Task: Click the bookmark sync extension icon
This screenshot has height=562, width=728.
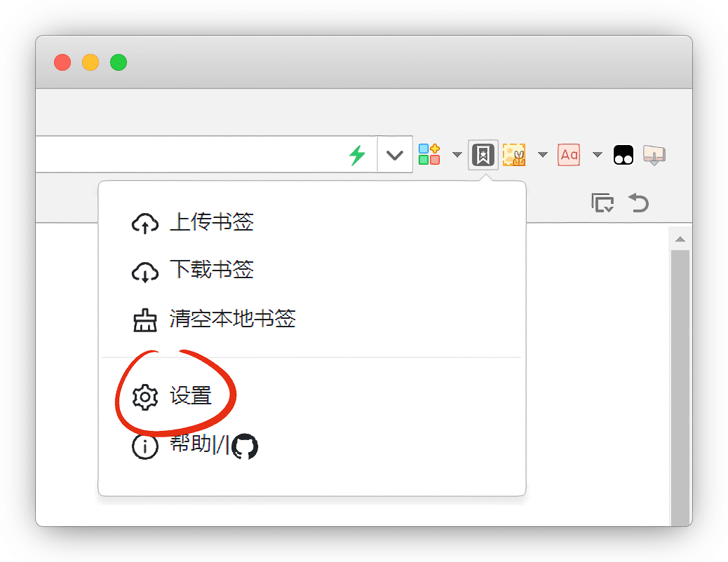Action: [483, 154]
